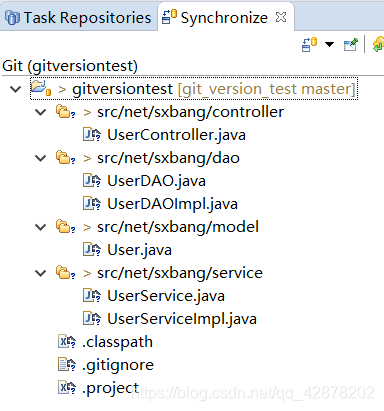Click the service package folder icon
384x411 pixels.
[x=65, y=273]
